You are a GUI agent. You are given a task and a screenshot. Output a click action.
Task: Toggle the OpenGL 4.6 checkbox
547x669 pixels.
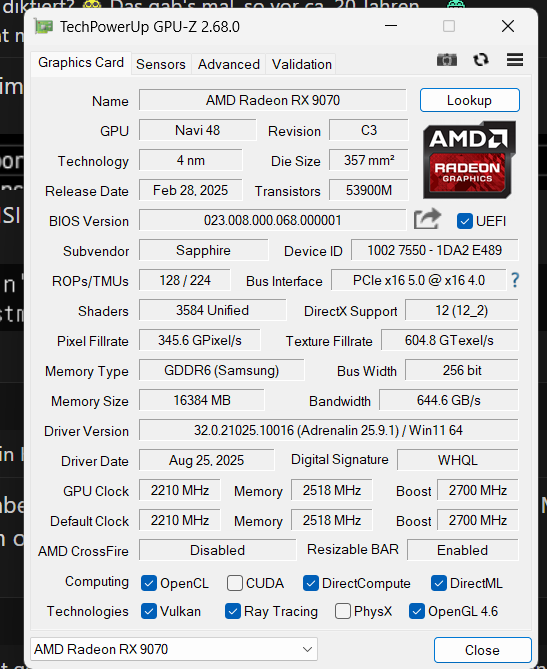[x=417, y=611]
